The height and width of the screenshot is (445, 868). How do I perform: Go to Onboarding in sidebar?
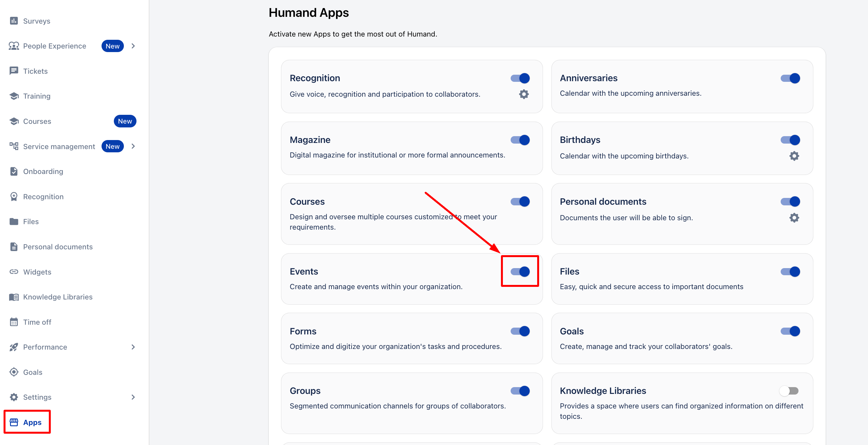pos(43,171)
